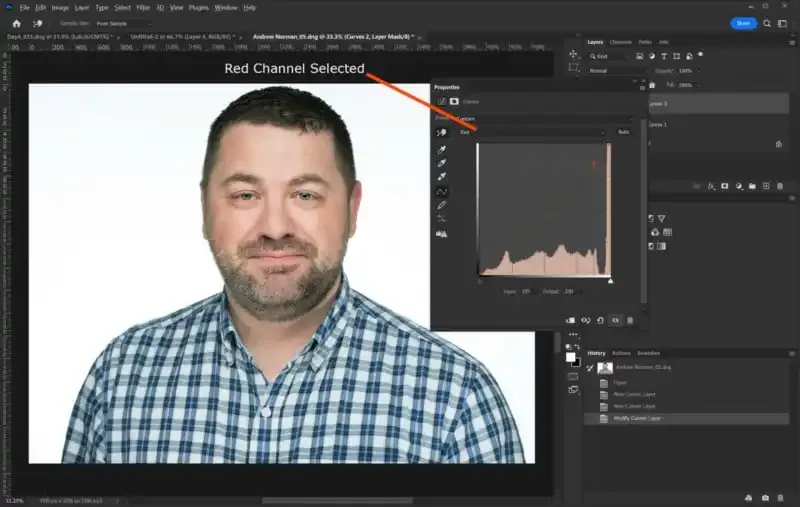This screenshot has height=507, width=800.
Task: Switch to the Andrew Norman_05.dng document tab
Action: pyautogui.click(x=333, y=37)
